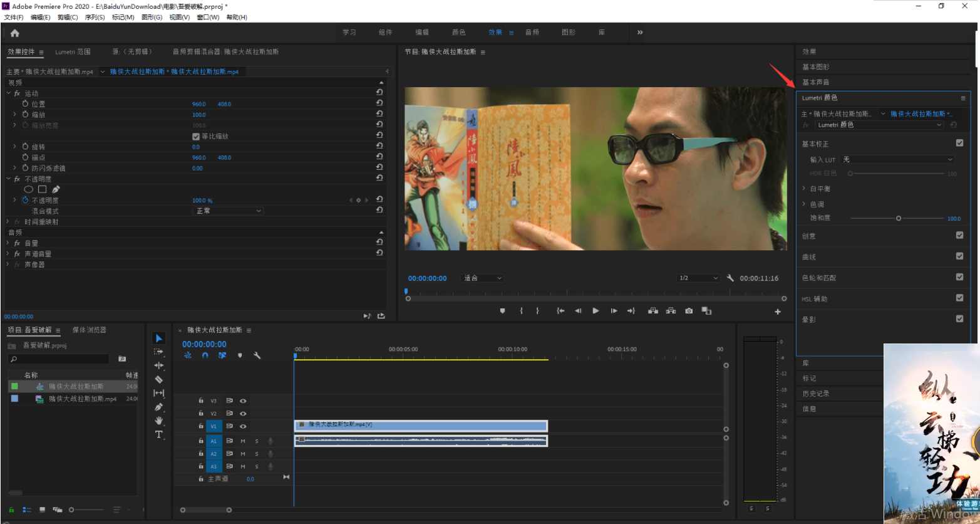Open the 混合模式 dropdown set to 正常
The image size is (980, 524).
[x=228, y=211]
